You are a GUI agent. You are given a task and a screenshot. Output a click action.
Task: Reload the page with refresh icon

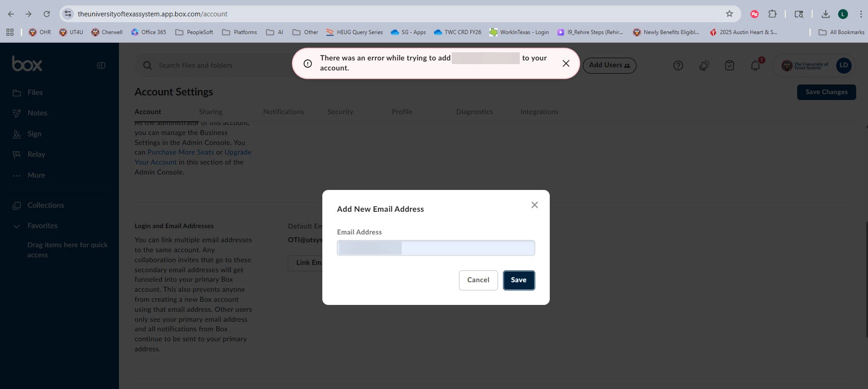click(46, 14)
